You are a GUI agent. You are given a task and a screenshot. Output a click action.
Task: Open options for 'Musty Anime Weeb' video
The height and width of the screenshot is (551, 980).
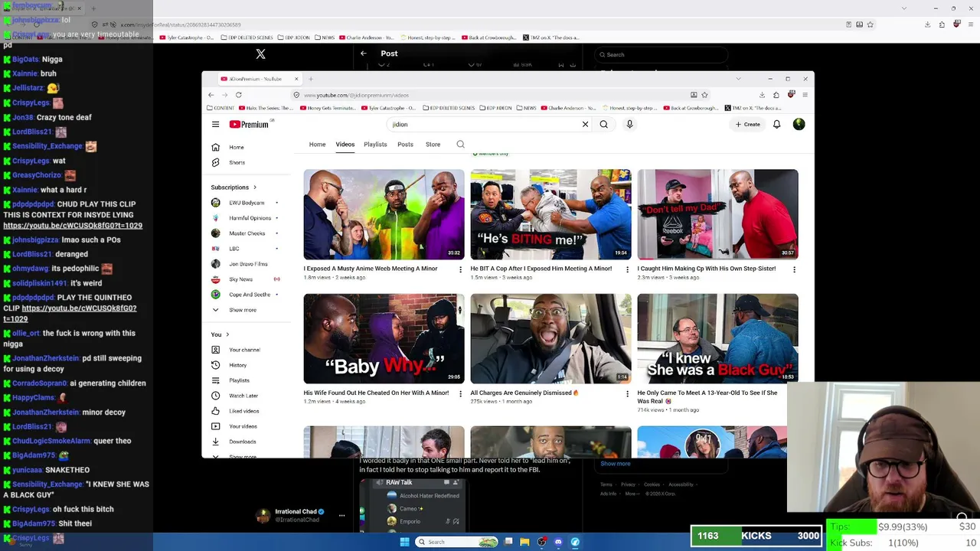pyautogui.click(x=460, y=269)
